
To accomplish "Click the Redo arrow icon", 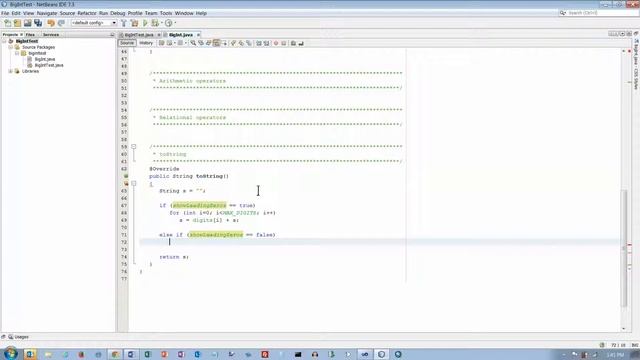I will click(61, 23).
